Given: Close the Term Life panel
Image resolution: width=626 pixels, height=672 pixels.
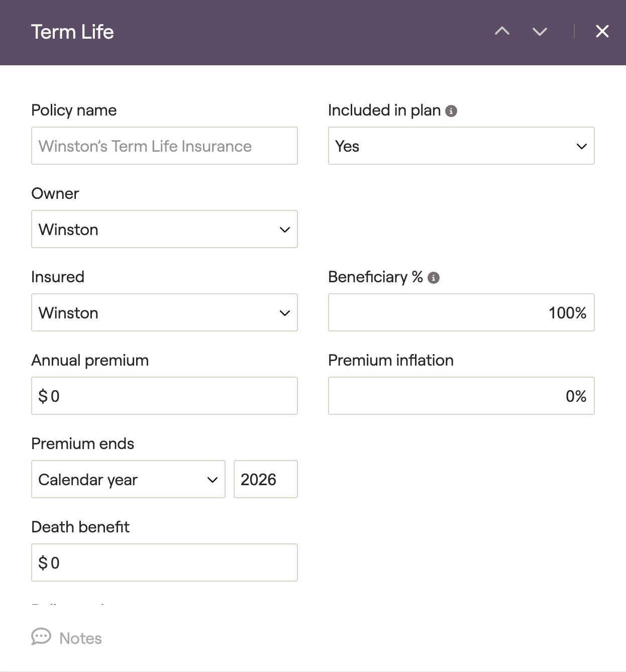Looking at the screenshot, I should point(602,32).
